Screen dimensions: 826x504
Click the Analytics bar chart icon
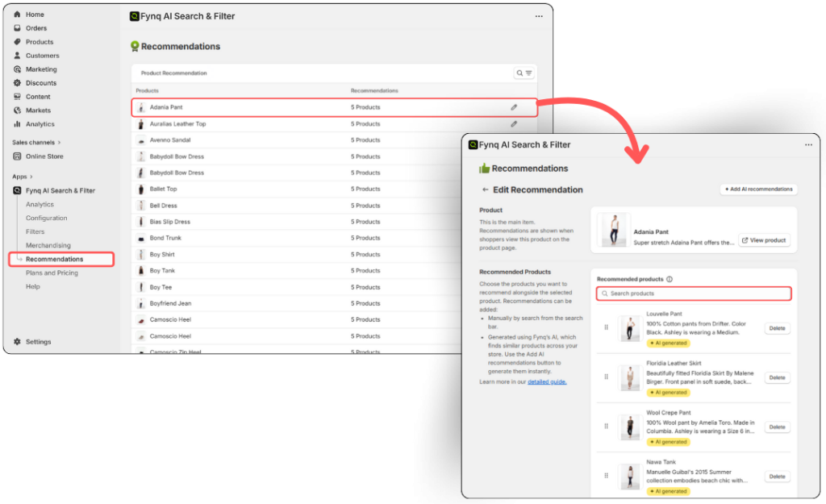(17, 124)
